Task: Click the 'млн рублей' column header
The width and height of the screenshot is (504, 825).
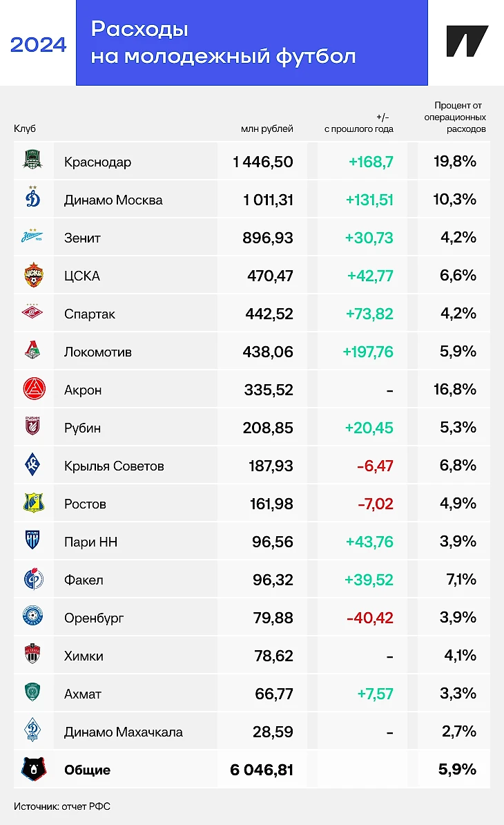Action: click(267, 129)
